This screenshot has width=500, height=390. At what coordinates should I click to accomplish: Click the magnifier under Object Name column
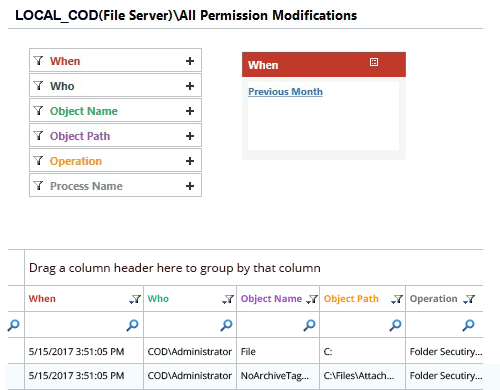(309, 325)
